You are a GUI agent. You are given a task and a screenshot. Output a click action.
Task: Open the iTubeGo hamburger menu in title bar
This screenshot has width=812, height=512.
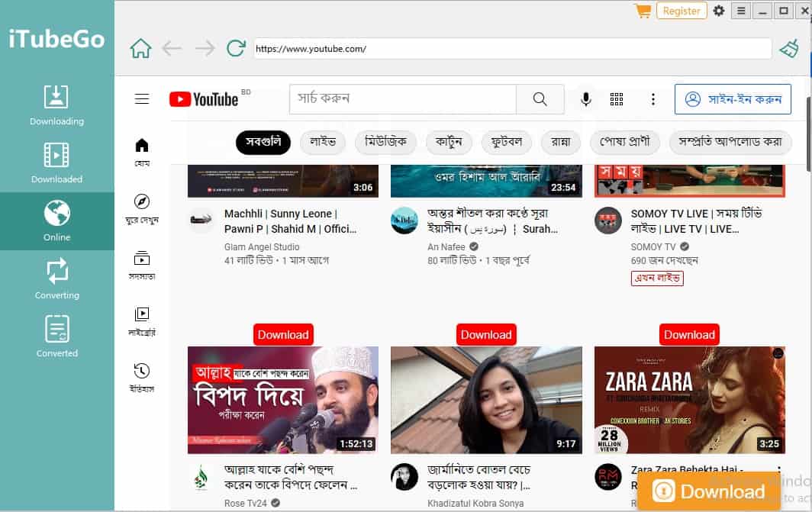pos(741,11)
